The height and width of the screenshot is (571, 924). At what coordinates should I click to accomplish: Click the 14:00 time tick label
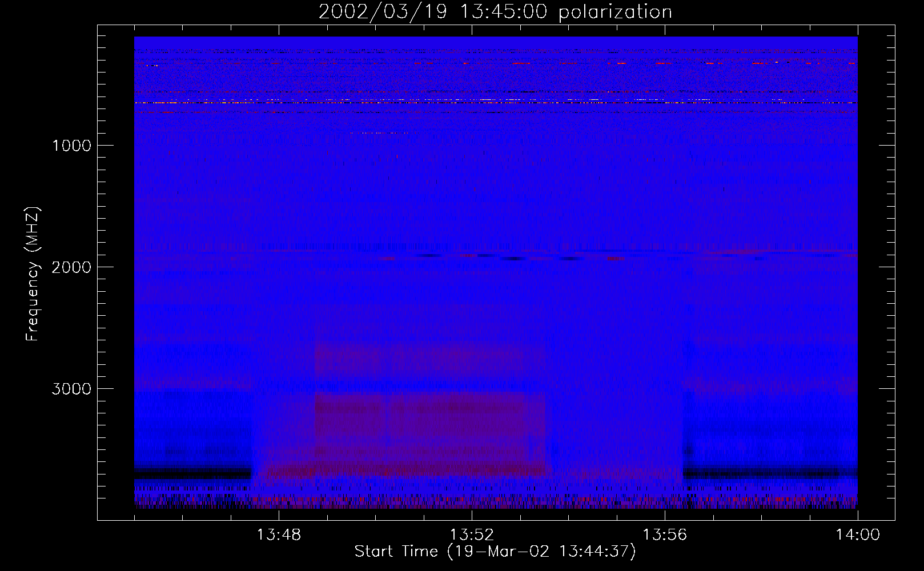(858, 535)
